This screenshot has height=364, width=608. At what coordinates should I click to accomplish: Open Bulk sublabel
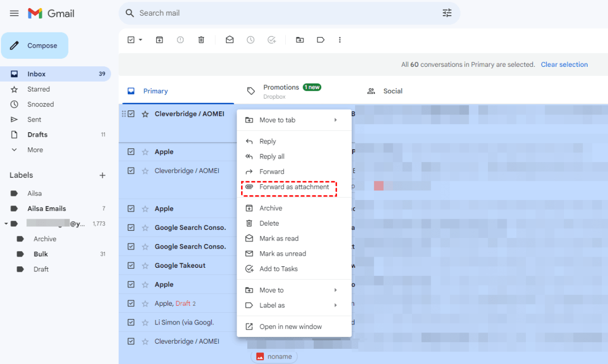click(56, 254)
